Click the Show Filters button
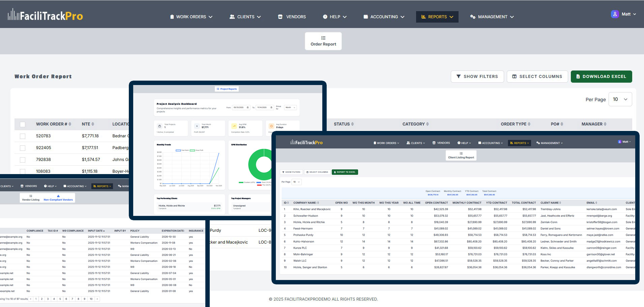This screenshot has height=307, width=644. point(477,77)
